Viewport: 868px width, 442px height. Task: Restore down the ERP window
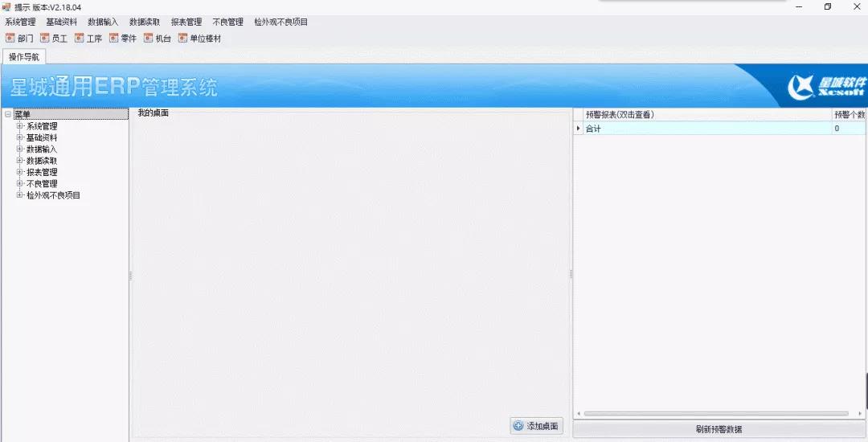coord(828,7)
